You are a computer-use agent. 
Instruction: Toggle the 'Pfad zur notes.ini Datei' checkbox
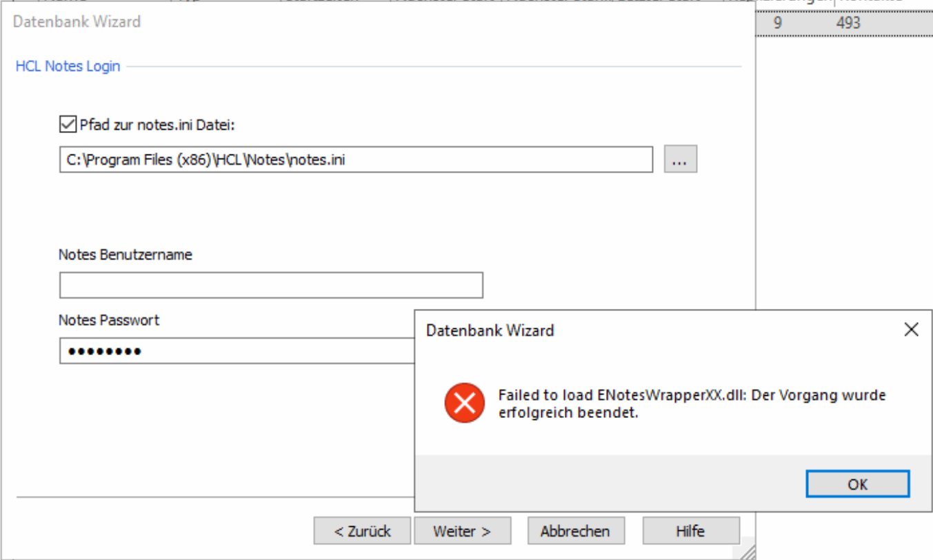click(x=68, y=125)
